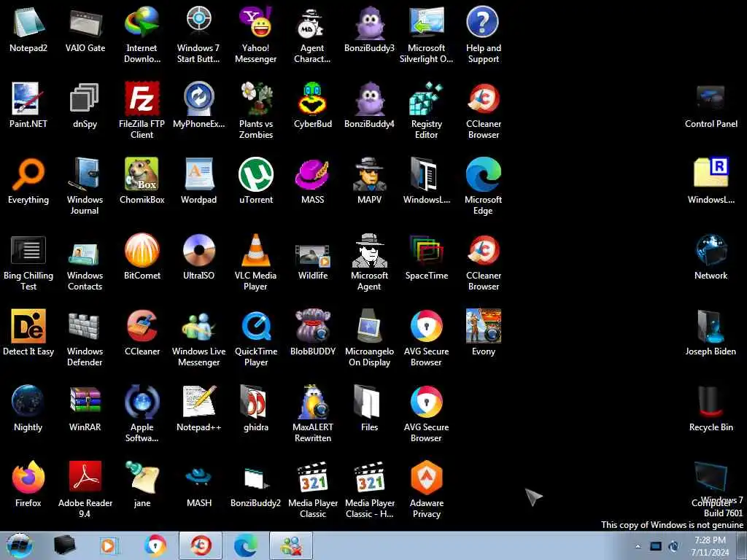Open the MyPhoneExplorer icon
Viewport: 747px width, 560px height.
click(198, 105)
